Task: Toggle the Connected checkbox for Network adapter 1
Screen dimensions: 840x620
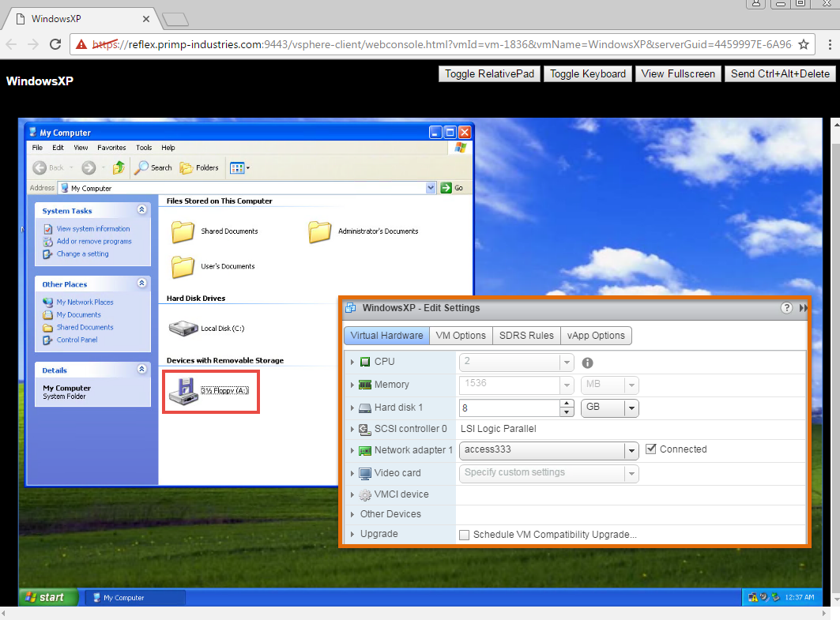Action: (651, 449)
